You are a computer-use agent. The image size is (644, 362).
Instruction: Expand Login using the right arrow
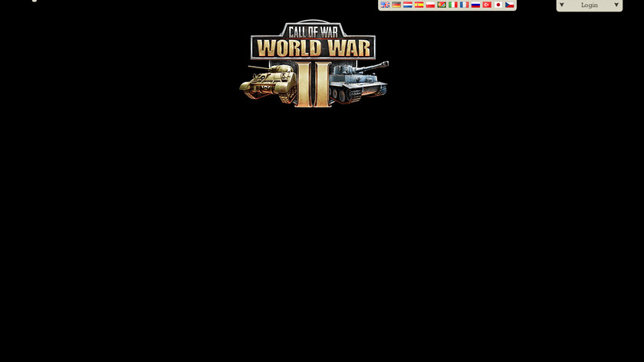616,5
